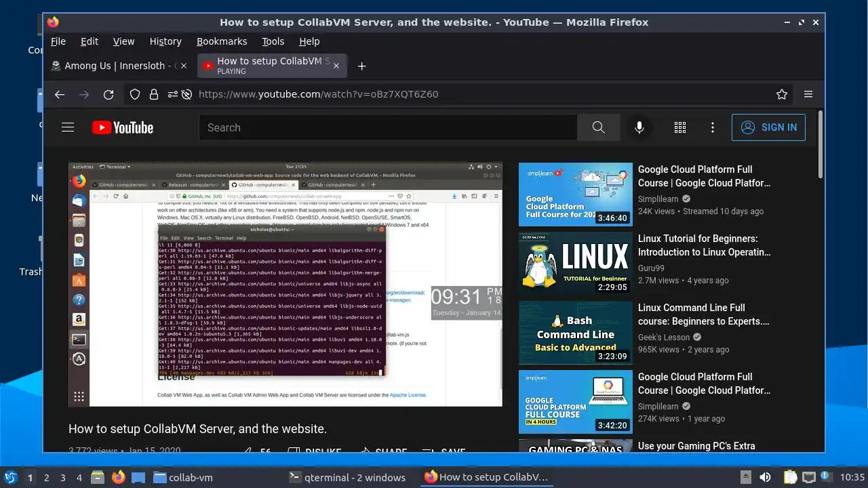Start voice search with the microphone icon
The width and height of the screenshot is (868, 488).
[639, 127]
